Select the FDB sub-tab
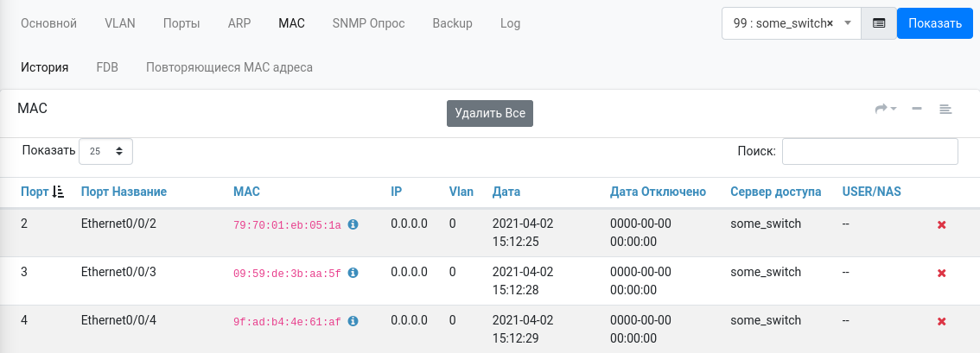Viewport: 980px width, 353px height. click(x=107, y=67)
